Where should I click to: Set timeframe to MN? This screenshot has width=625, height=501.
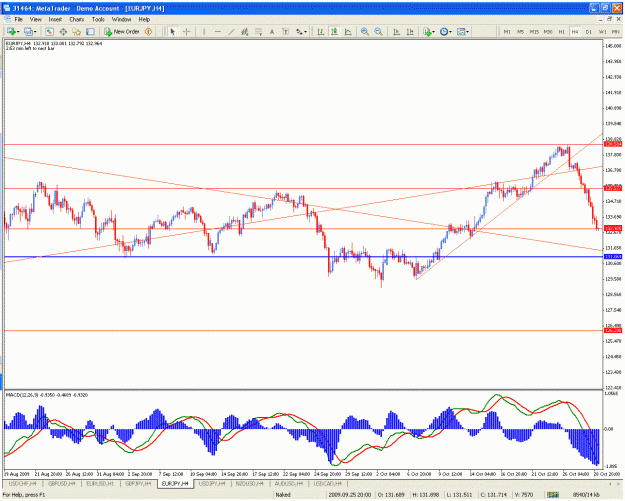616,31
